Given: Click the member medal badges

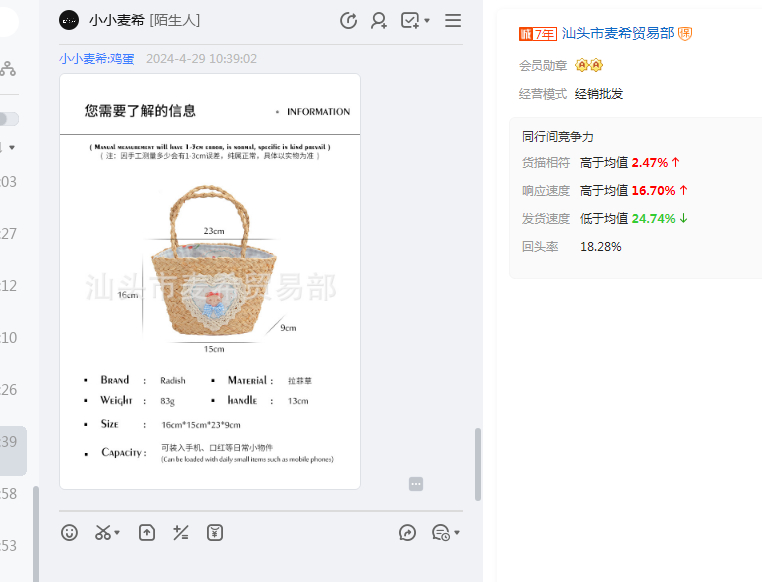Looking at the screenshot, I should (589, 65).
